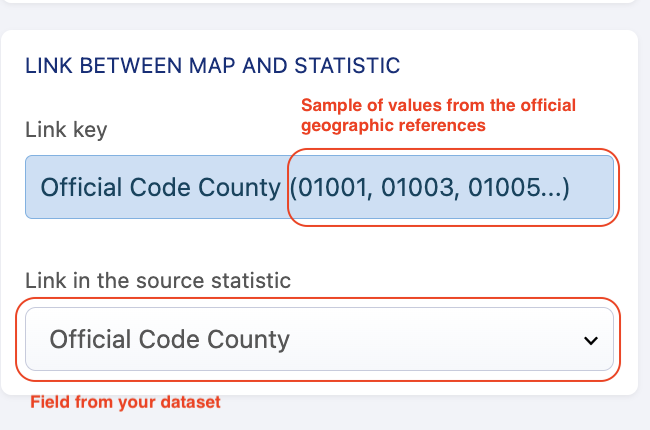Click the gray gap between the two cards
This screenshot has height=430, width=650.
tap(318, 22)
